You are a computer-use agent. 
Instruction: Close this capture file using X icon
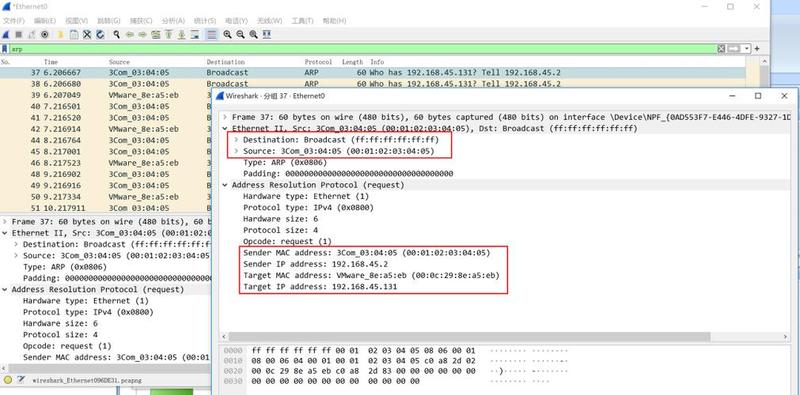[87, 35]
